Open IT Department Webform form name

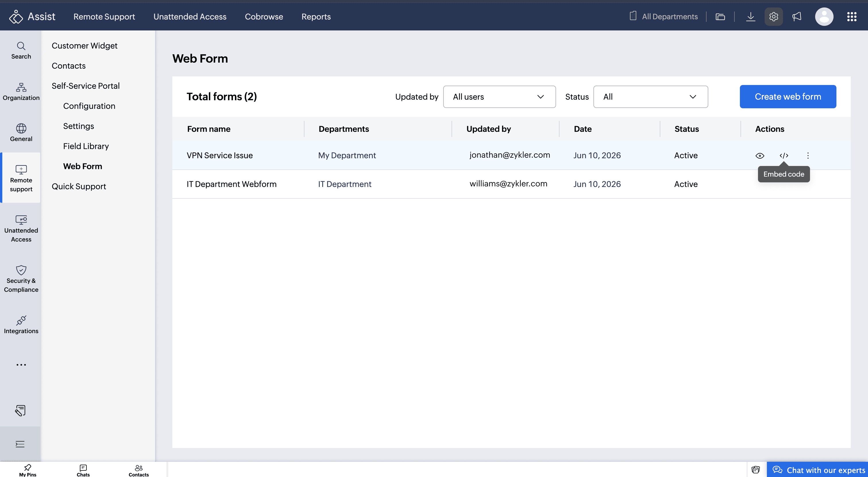point(232,184)
